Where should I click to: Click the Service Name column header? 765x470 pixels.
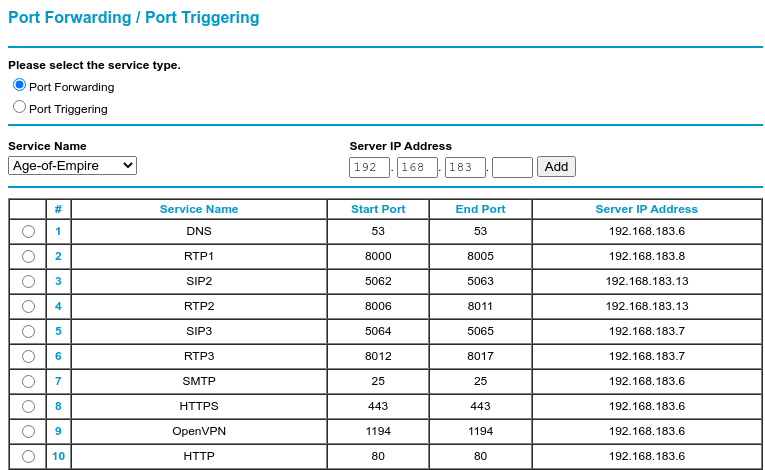click(199, 209)
